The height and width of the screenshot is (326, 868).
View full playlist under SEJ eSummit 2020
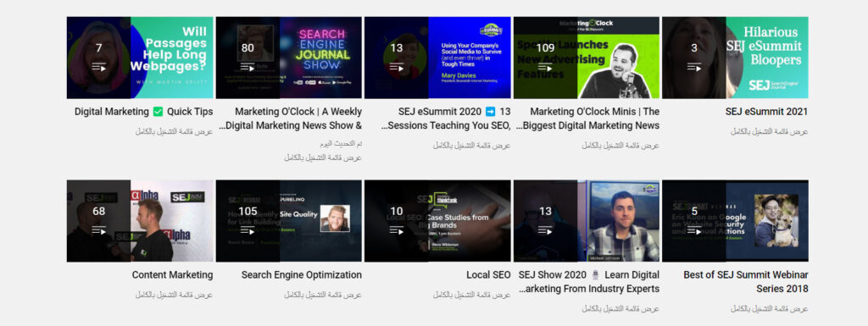click(x=472, y=146)
